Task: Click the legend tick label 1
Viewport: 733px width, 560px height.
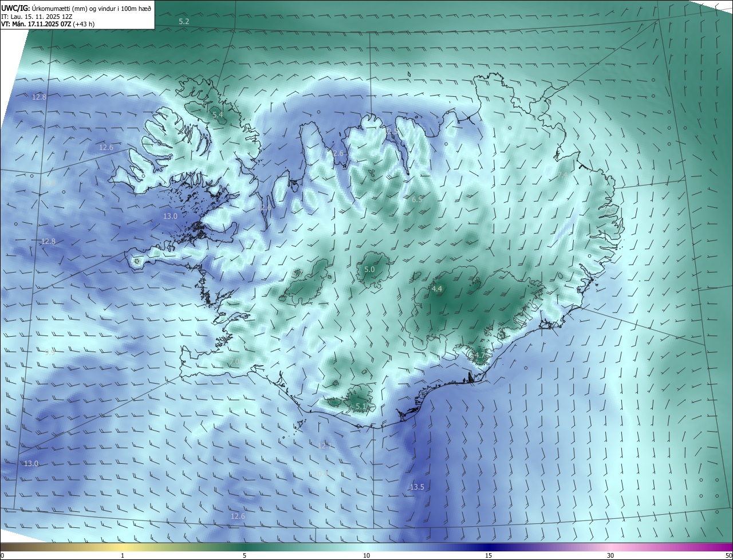Action: coord(123,555)
